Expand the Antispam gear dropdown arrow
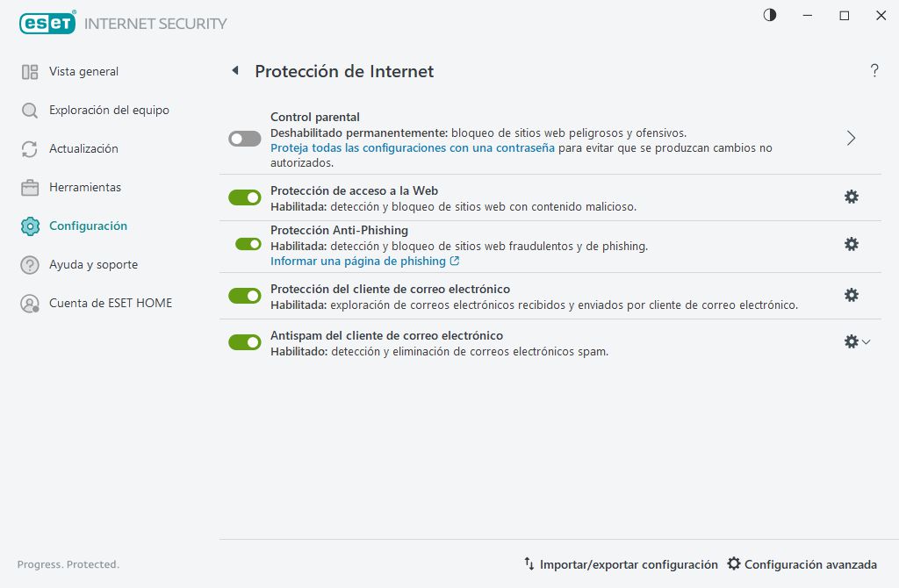 coord(864,341)
